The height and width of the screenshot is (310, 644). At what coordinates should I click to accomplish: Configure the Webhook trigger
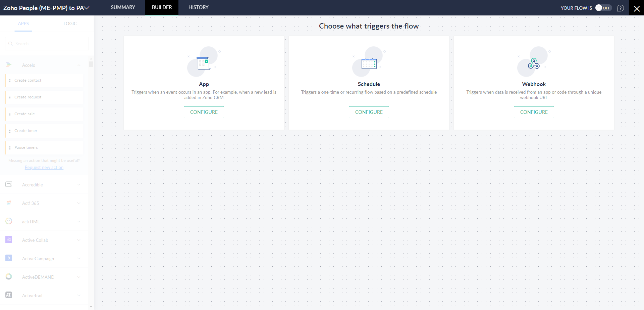534,112
